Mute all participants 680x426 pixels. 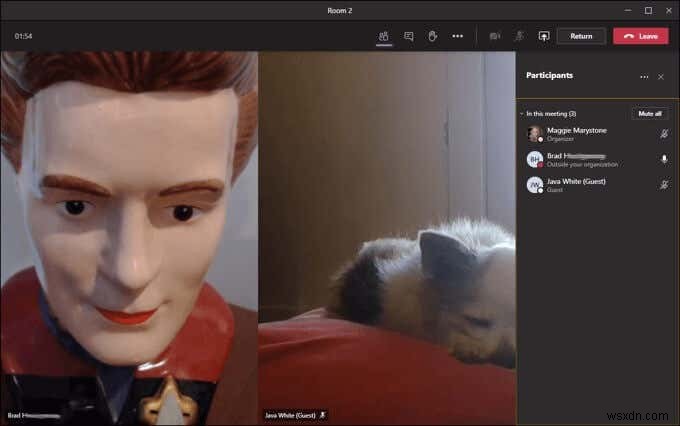pos(650,114)
